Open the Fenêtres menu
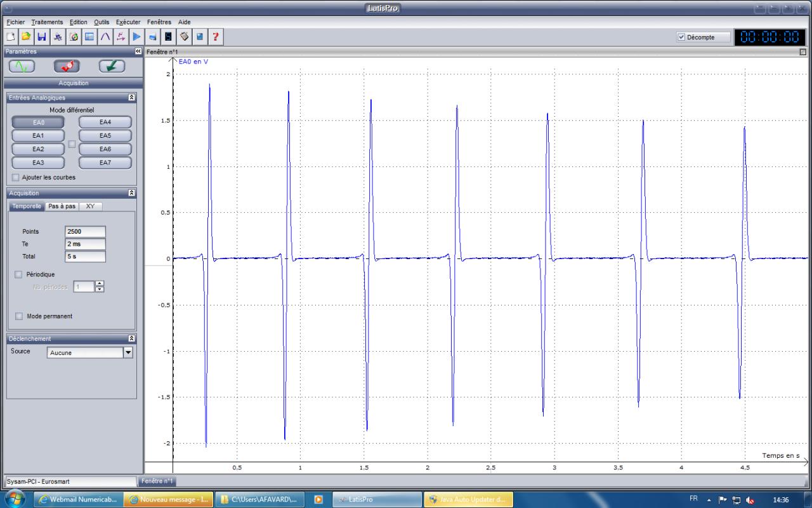 click(159, 22)
